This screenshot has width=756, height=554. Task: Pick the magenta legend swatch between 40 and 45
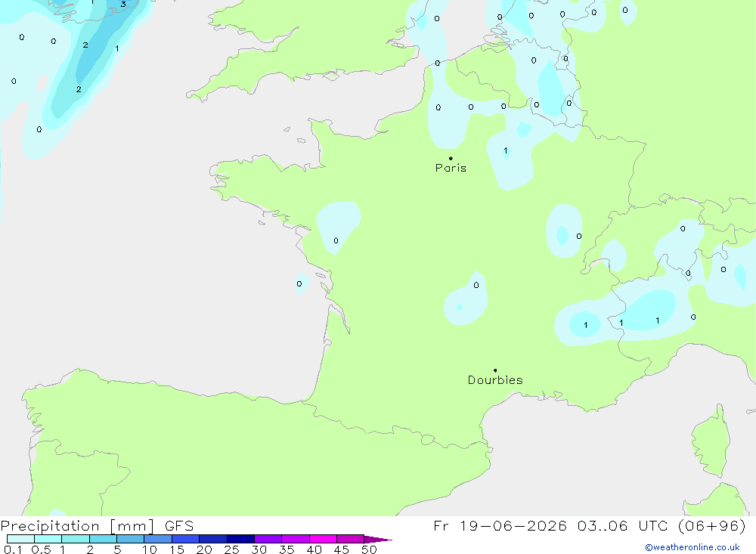pyautogui.click(x=323, y=539)
